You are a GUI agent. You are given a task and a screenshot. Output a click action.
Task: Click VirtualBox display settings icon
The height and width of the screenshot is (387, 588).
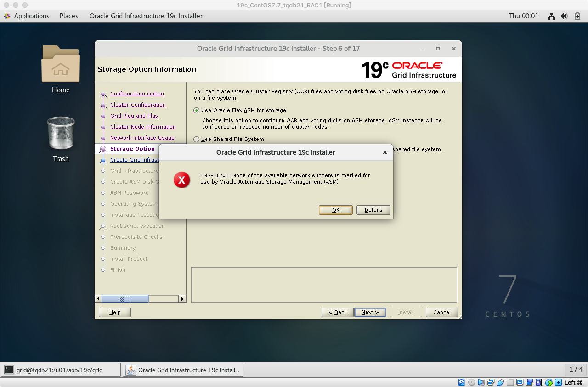click(x=520, y=382)
